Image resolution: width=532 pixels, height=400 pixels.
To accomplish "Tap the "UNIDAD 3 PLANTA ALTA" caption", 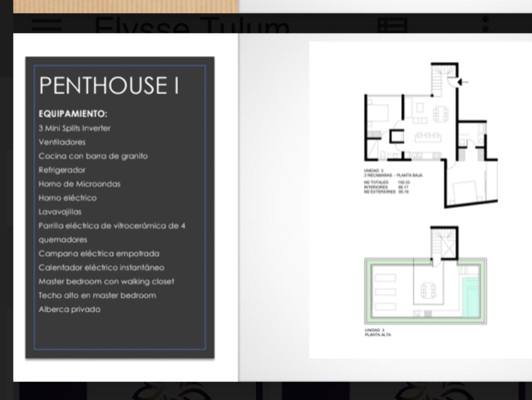I will tap(377, 333).
